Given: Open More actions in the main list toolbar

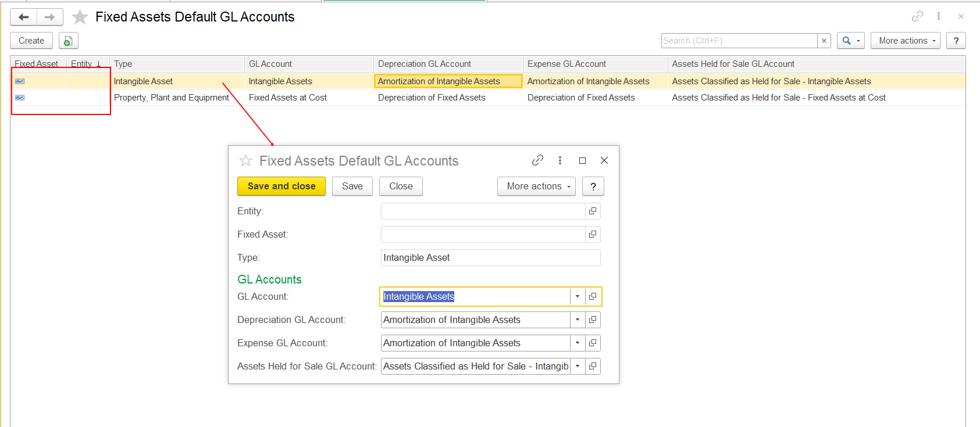Looking at the screenshot, I should (x=906, y=41).
